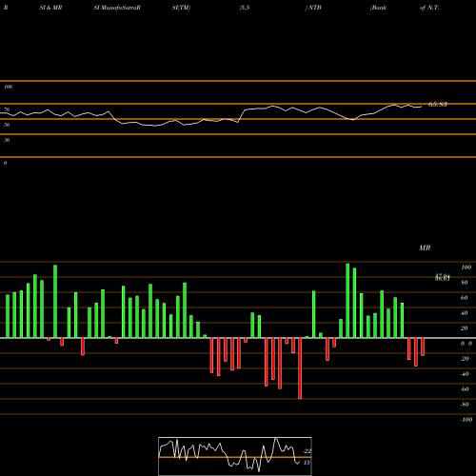
Task: Select the "MR" panel title
Action: pos(425,248)
